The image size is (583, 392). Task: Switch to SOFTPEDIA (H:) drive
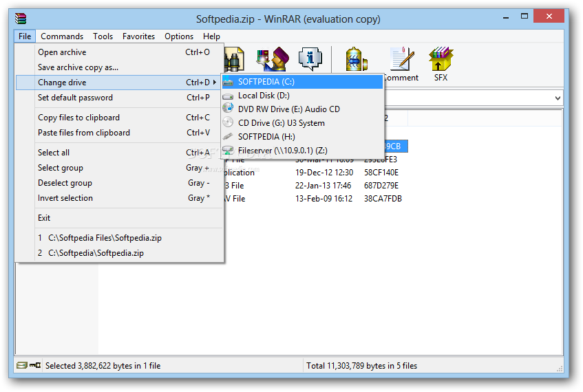302,137
